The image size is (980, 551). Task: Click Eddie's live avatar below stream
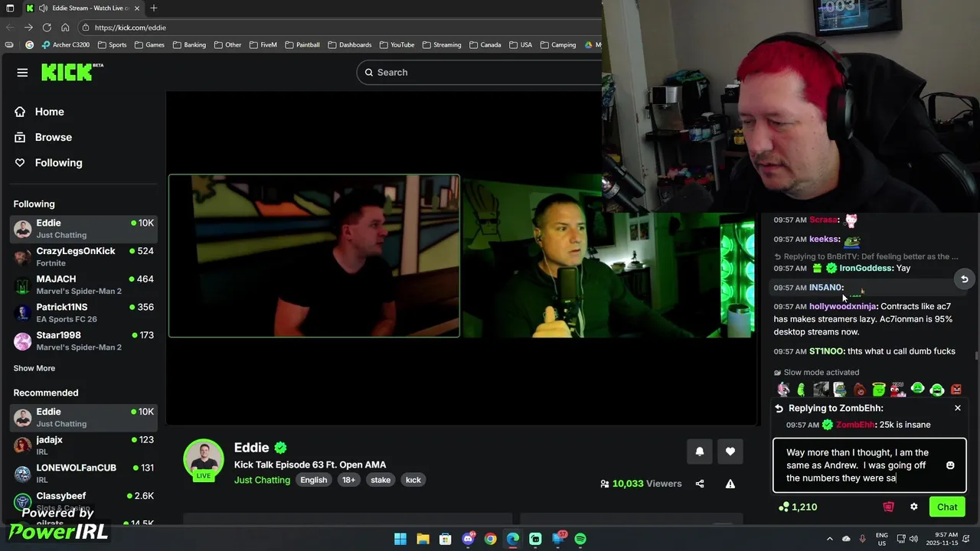(203, 459)
